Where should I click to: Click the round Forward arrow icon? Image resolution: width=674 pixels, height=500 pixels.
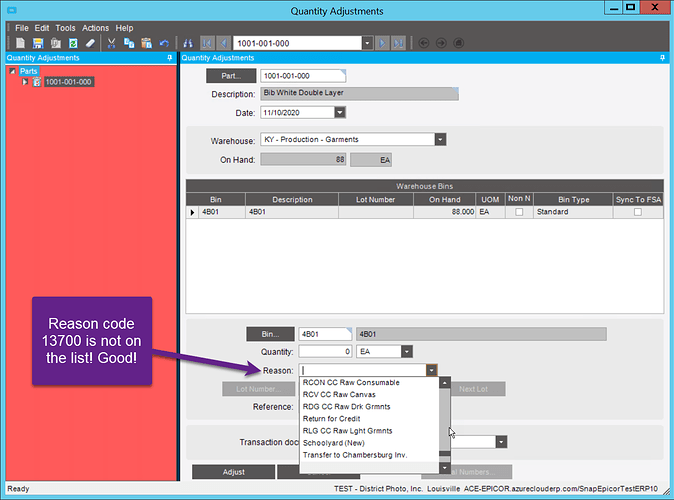441,43
